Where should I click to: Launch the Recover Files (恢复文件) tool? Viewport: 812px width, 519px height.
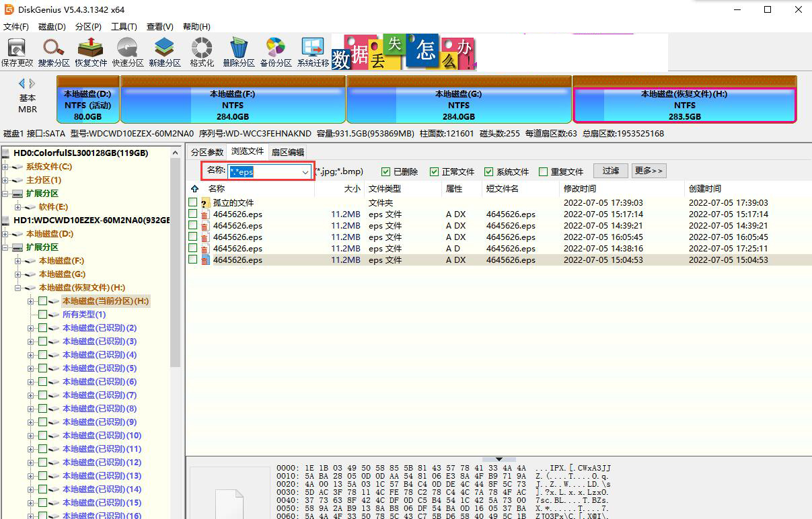(90, 52)
